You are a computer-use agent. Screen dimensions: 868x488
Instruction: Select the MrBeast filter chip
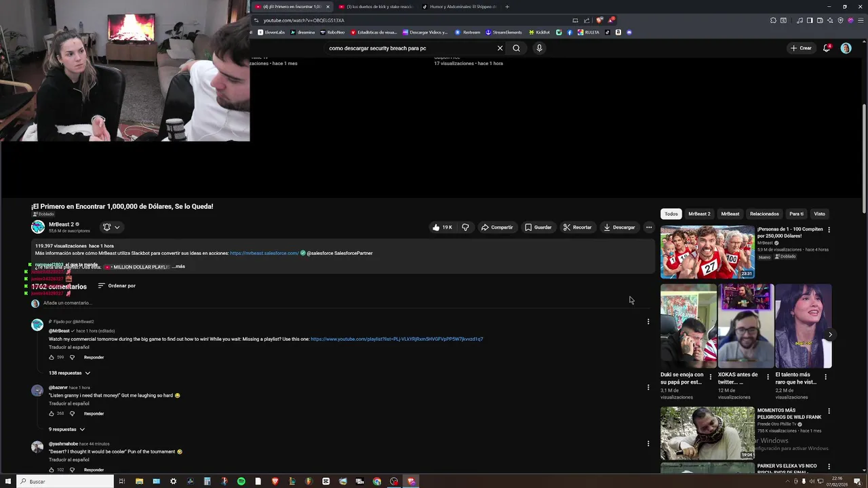point(730,214)
